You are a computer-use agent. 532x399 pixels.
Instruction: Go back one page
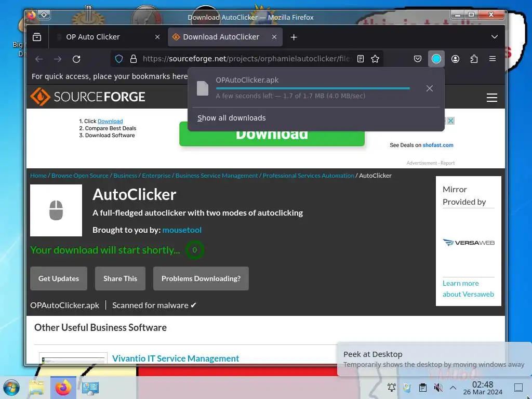point(39,59)
